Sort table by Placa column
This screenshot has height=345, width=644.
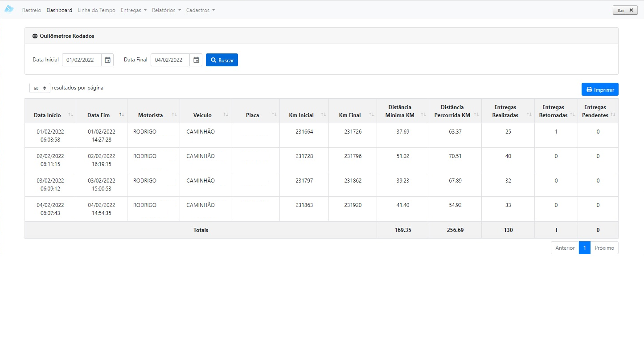(253, 115)
